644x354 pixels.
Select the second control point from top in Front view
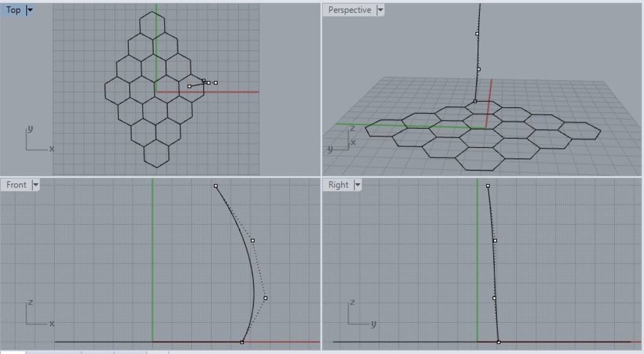coord(253,241)
